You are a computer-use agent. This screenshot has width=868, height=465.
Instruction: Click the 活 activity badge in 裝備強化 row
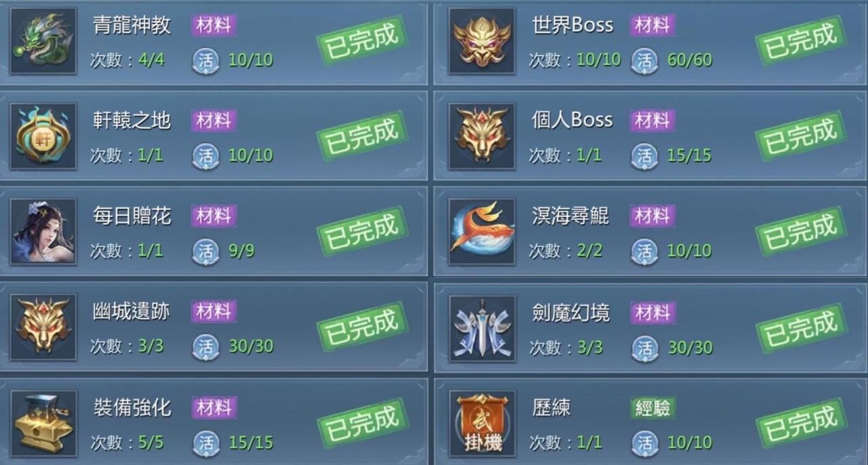click(206, 443)
